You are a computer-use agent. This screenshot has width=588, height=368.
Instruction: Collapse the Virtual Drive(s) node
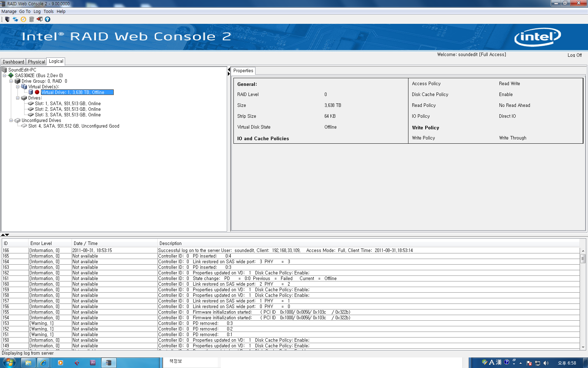click(18, 87)
